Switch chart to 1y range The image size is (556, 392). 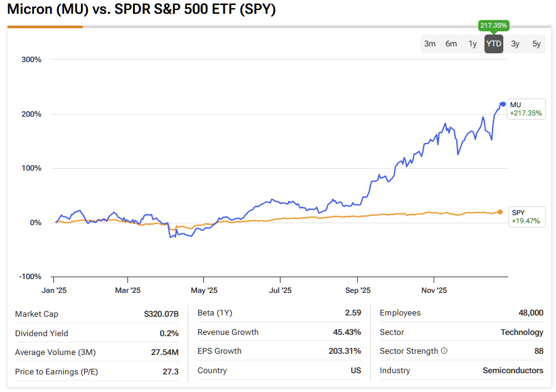click(473, 44)
